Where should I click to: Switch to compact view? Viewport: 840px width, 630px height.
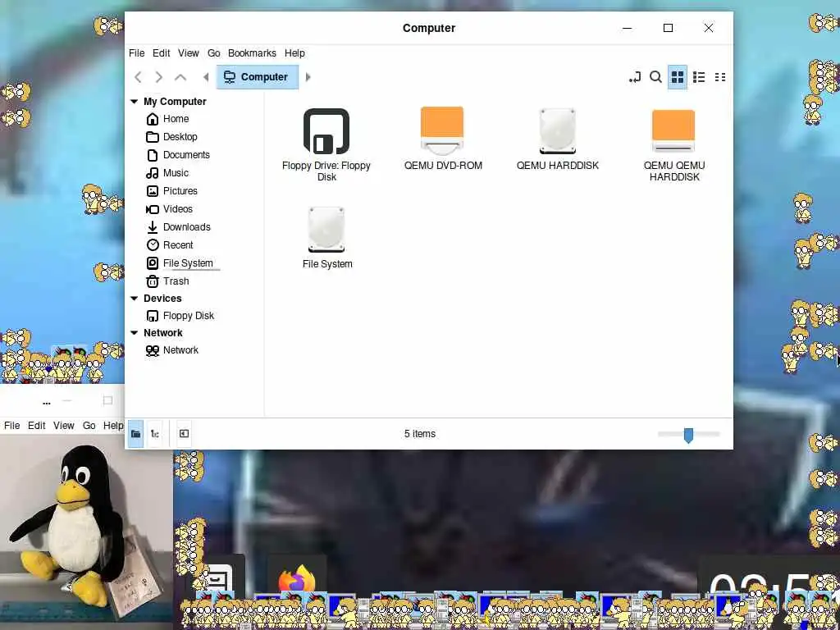(x=720, y=77)
